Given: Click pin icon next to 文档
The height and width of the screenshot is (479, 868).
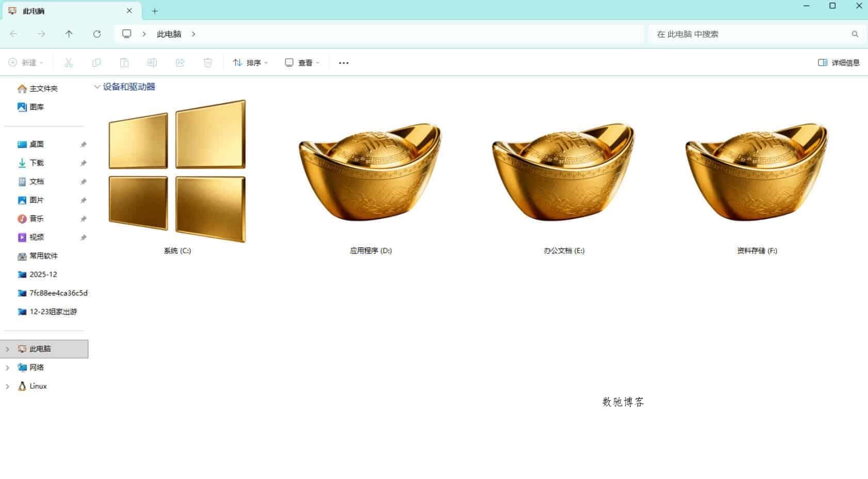Looking at the screenshot, I should click(83, 182).
